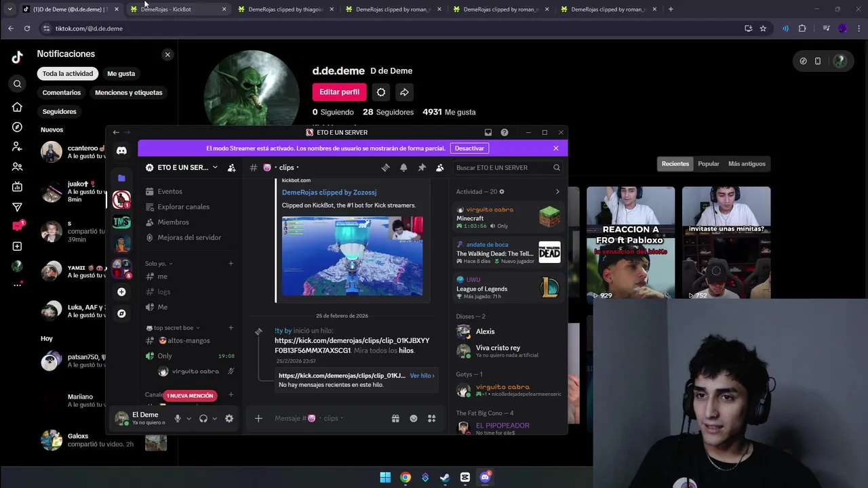
Task: Open TikTok activity inbox icon with badge
Action: click(x=18, y=226)
